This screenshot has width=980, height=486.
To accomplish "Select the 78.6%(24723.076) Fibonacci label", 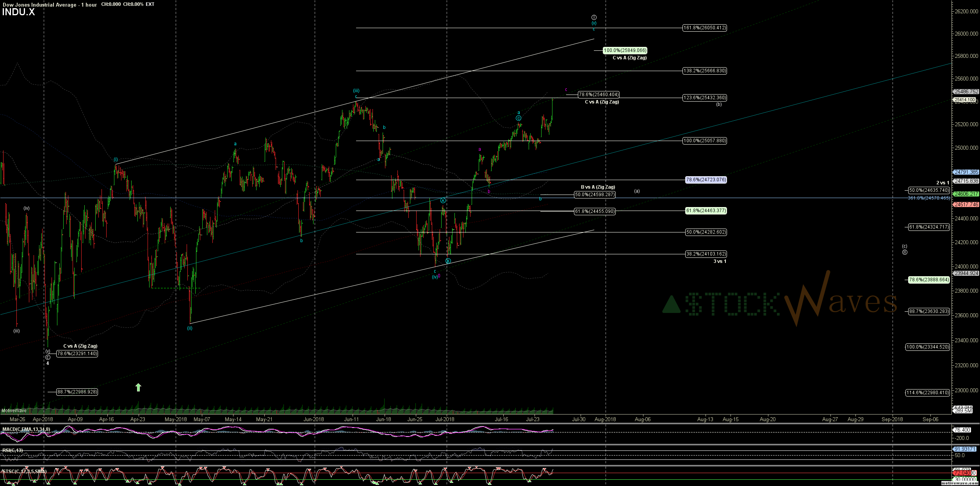I will pyautogui.click(x=706, y=180).
